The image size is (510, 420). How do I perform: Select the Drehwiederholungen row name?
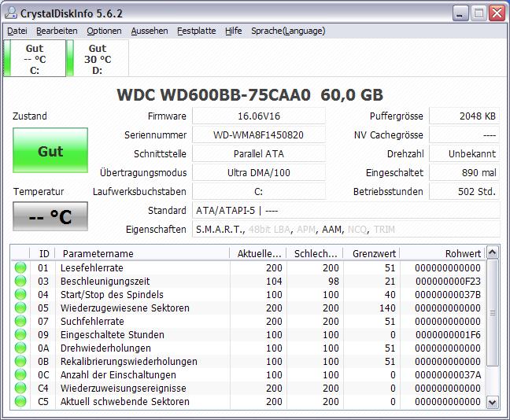pos(105,348)
